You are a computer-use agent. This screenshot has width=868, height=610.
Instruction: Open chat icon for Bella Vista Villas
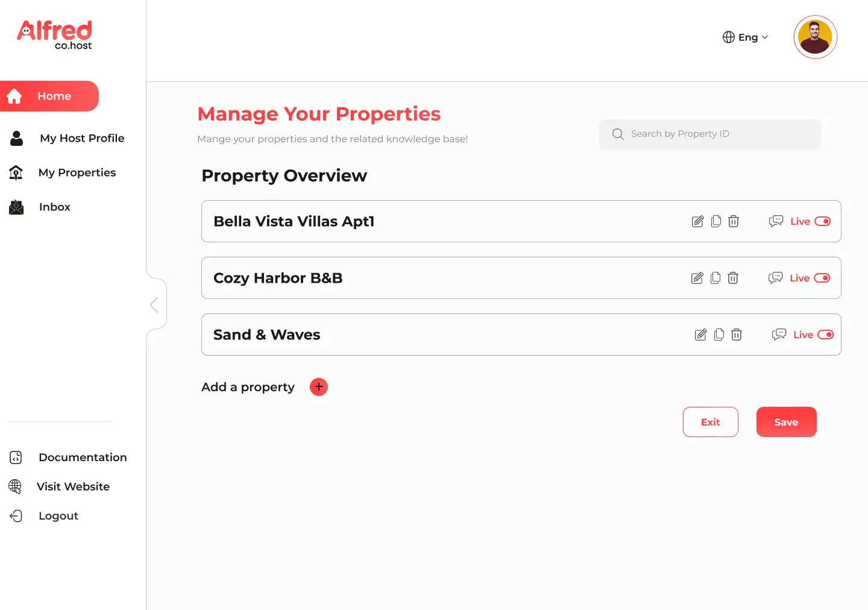pos(776,221)
